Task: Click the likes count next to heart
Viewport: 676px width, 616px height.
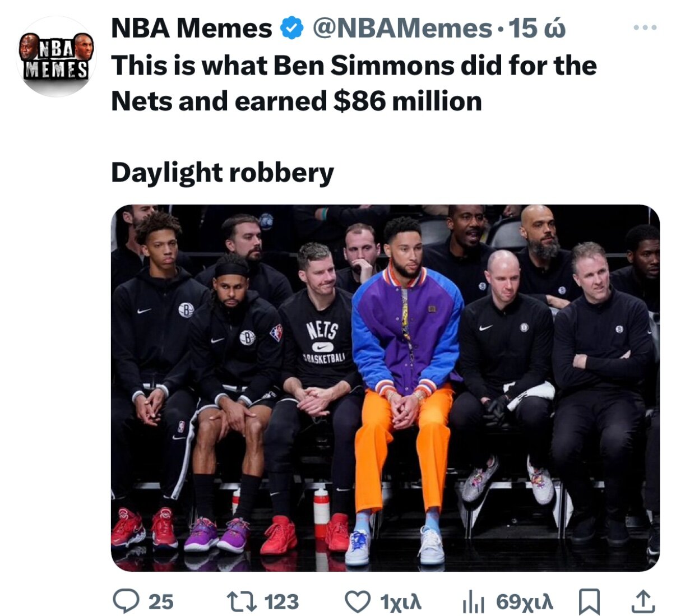Action: 400,602
